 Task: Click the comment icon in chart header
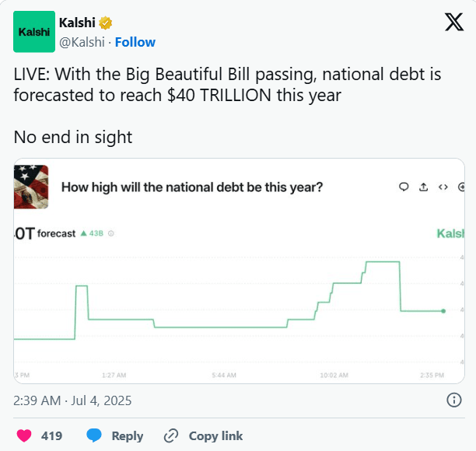(404, 187)
